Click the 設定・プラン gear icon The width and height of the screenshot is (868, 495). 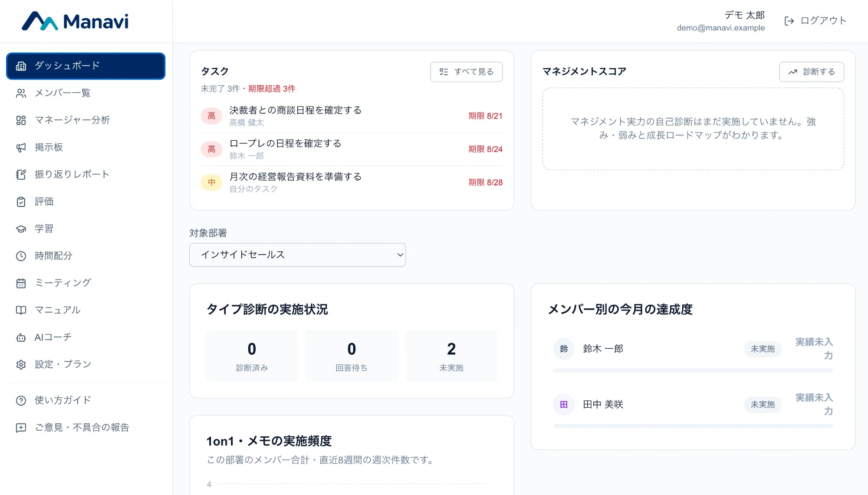point(21,365)
